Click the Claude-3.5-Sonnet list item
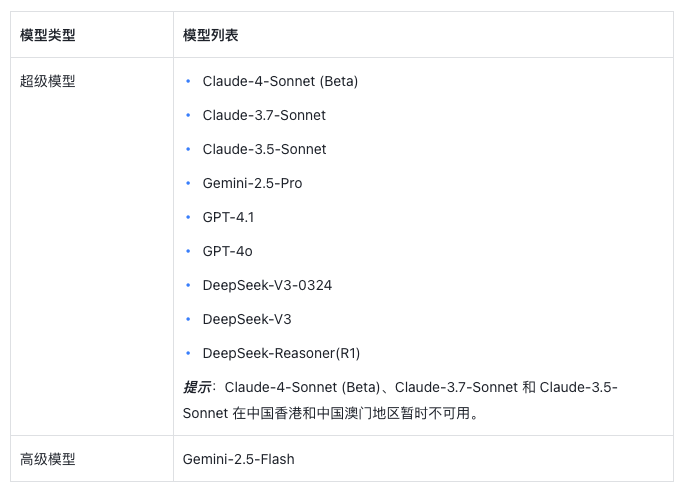 point(264,149)
